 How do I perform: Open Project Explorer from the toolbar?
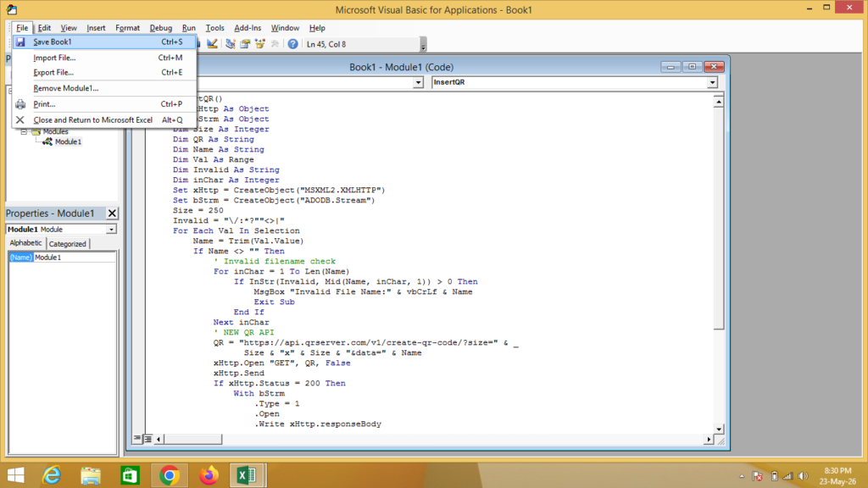click(x=231, y=44)
